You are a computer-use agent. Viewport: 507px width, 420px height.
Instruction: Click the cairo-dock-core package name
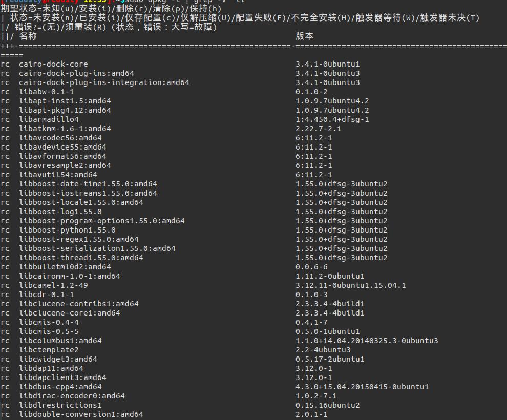[53, 64]
